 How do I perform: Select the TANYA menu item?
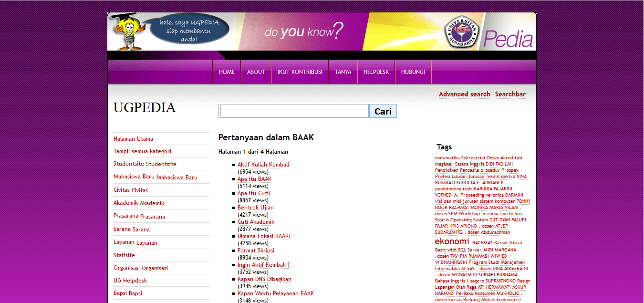[x=343, y=72]
